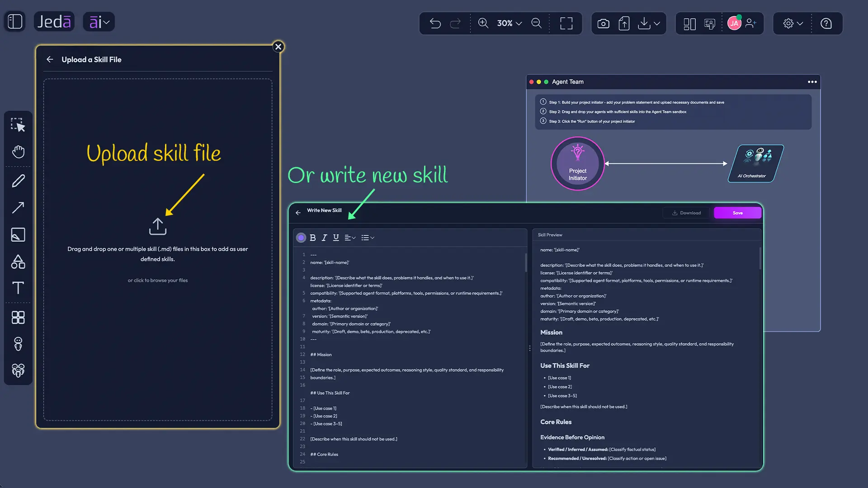Click the undo arrow
Screen dimensions: 868x488
(x=435, y=23)
